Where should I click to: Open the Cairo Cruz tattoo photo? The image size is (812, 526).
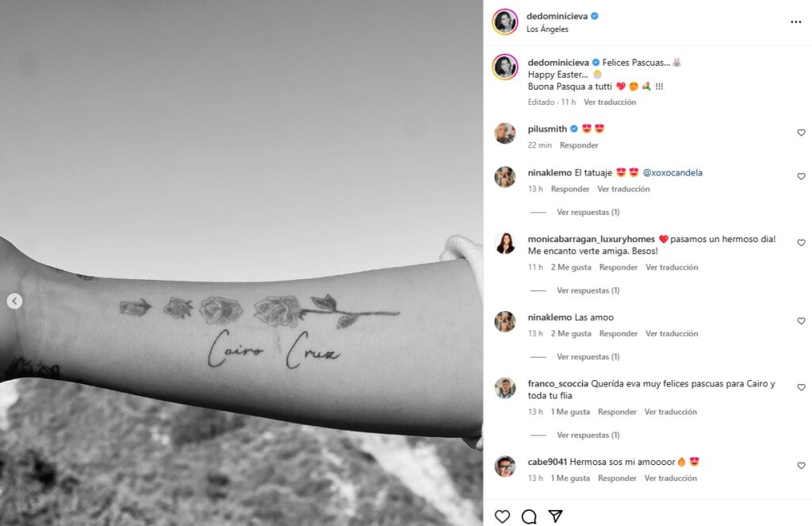pyautogui.click(x=241, y=263)
